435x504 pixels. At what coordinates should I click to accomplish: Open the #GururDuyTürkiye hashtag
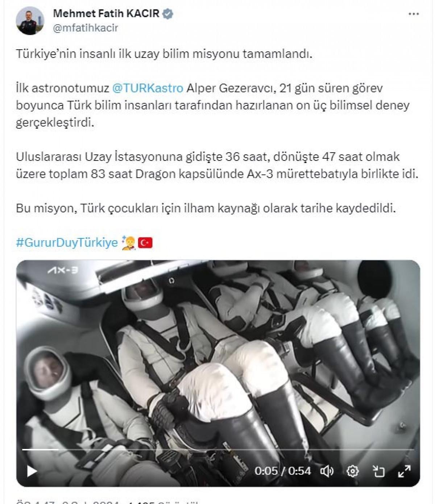67,242
